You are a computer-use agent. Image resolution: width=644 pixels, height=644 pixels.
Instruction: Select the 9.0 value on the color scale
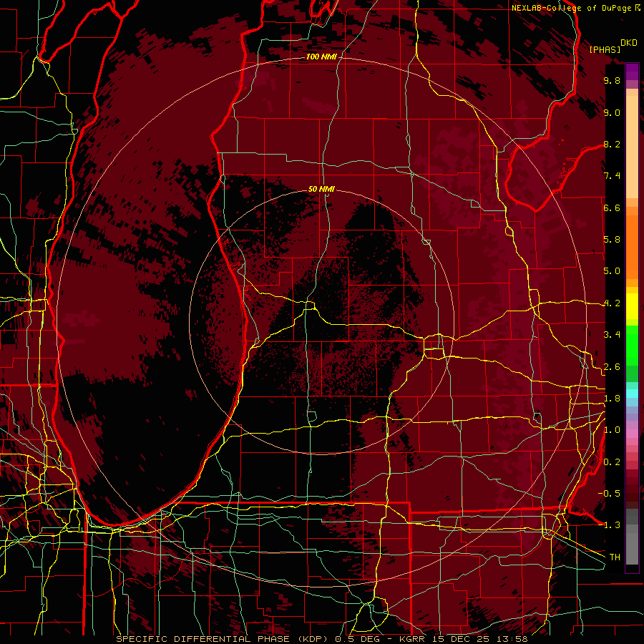click(612, 112)
